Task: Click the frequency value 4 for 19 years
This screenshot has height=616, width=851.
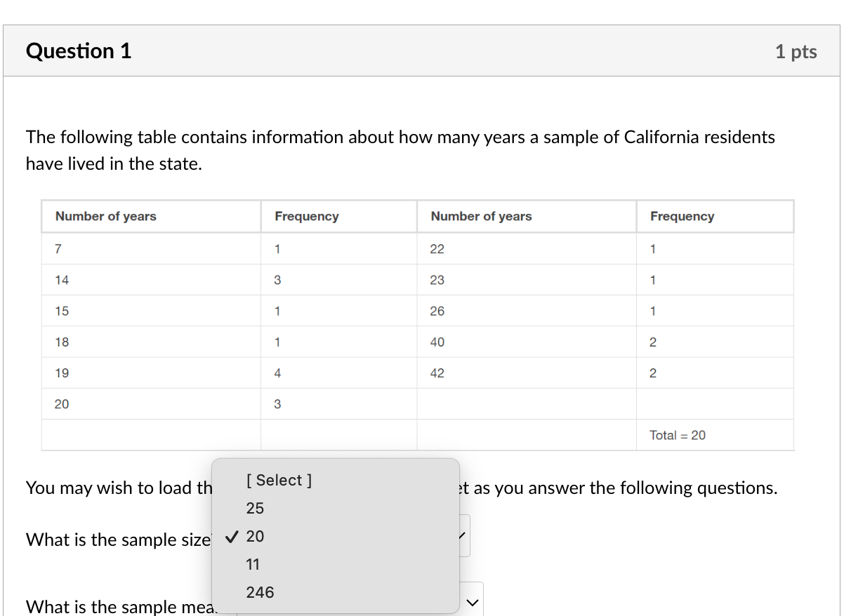Action: coord(277,373)
